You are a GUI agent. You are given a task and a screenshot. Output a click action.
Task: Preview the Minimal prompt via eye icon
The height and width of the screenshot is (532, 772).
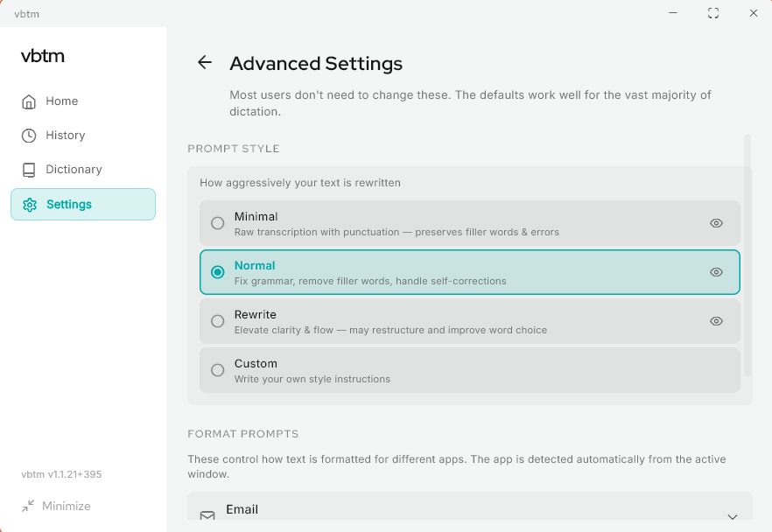tap(716, 223)
